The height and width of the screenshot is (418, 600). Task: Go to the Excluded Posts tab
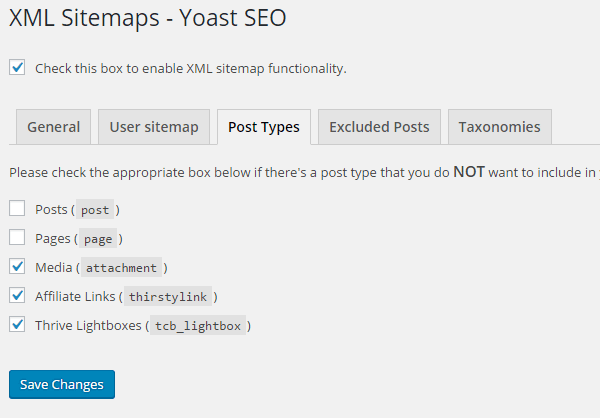coord(379,127)
